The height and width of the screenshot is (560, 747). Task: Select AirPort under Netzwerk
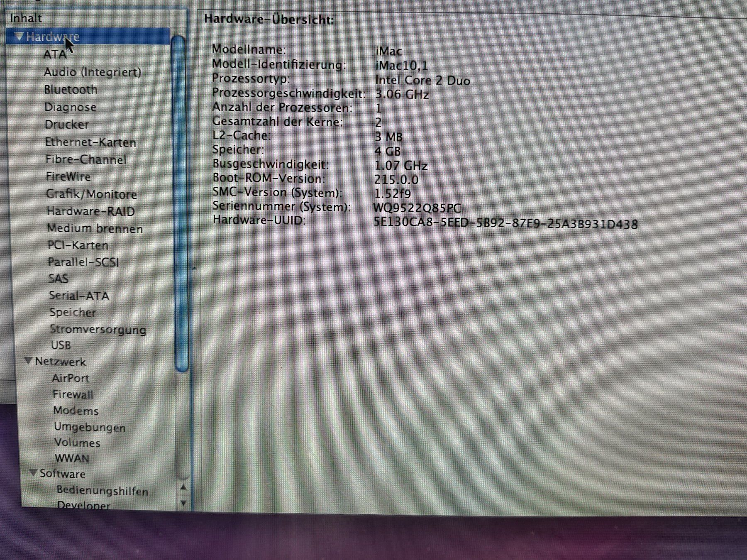71,378
